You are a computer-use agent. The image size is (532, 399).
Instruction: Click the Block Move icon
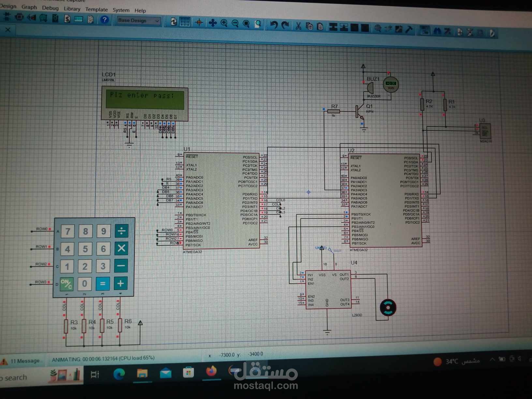(344, 27)
